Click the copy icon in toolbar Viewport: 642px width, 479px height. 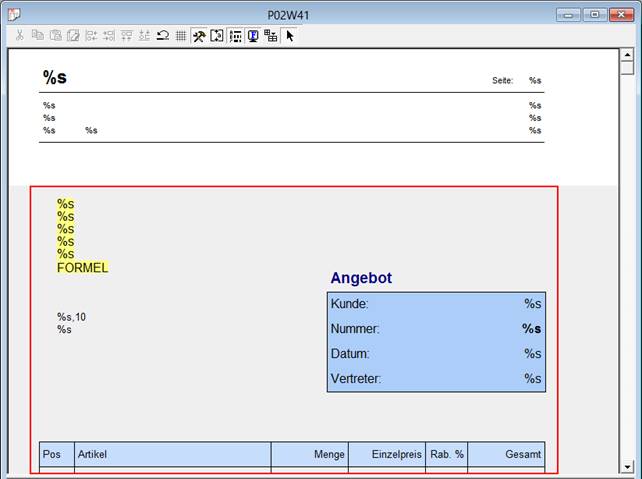(37, 35)
